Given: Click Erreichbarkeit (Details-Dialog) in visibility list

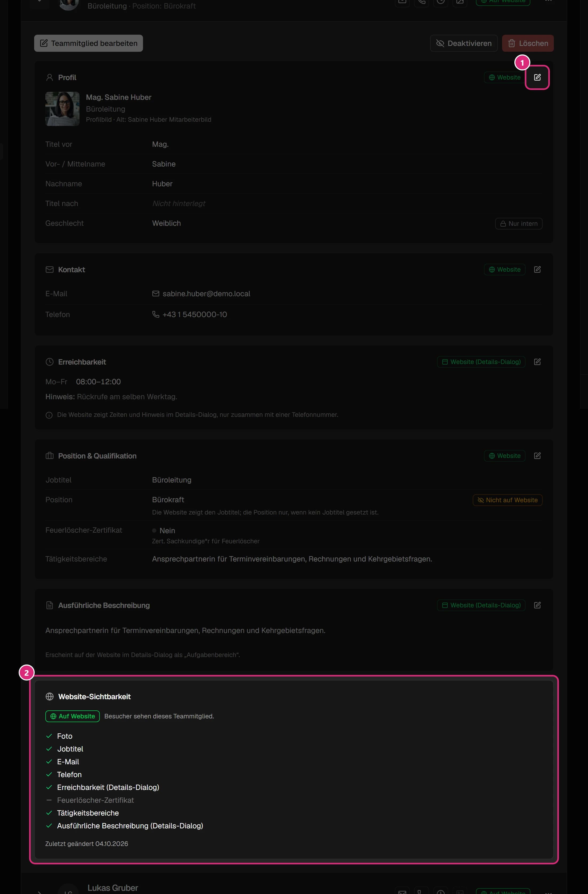Looking at the screenshot, I should tap(108, 787).
